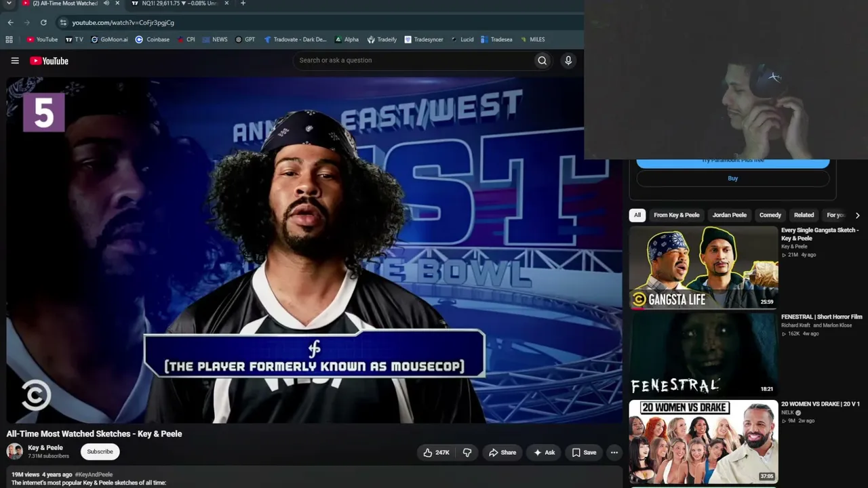Viewport: 868px width, 488px height.
Task: Open the FENESTRAL horror film thumbnail
Action: point(703,354)
